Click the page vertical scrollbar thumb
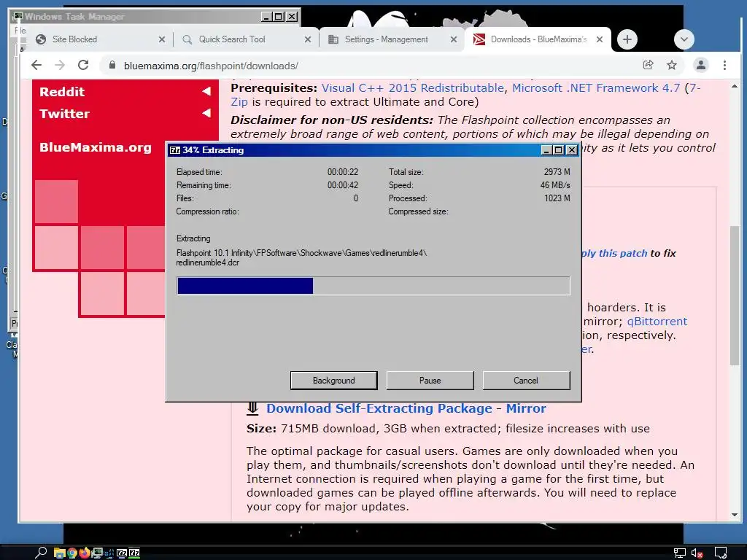This screenshot has height=560, width=747. [734, 295]
